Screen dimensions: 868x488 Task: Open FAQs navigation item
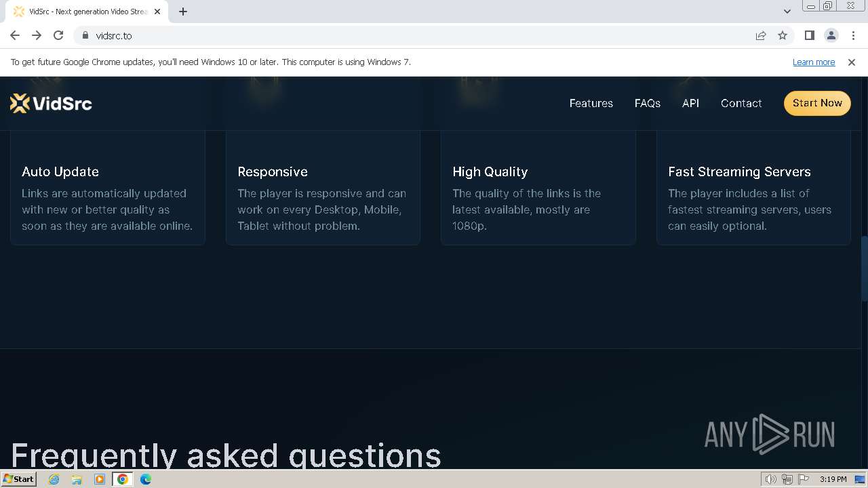648,103
